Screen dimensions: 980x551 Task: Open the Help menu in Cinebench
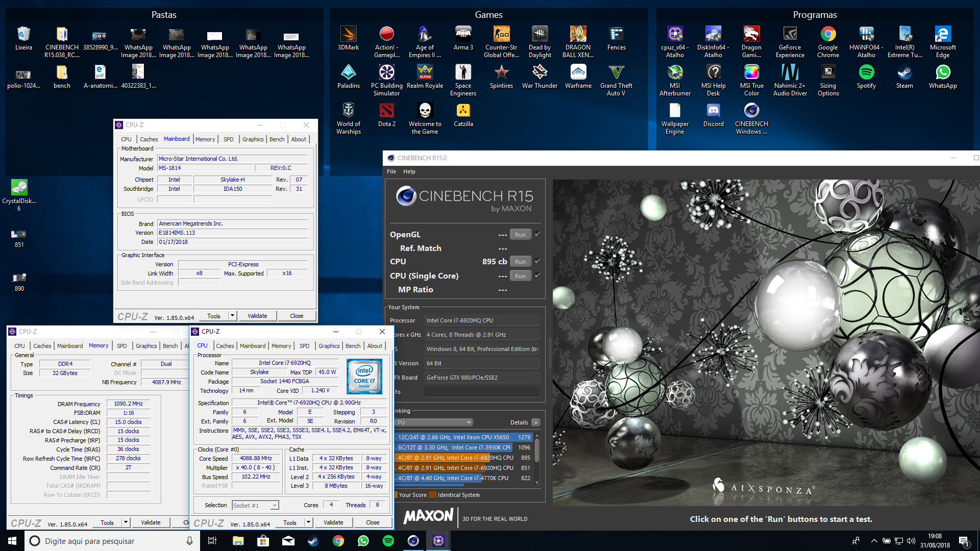(409, 171)
